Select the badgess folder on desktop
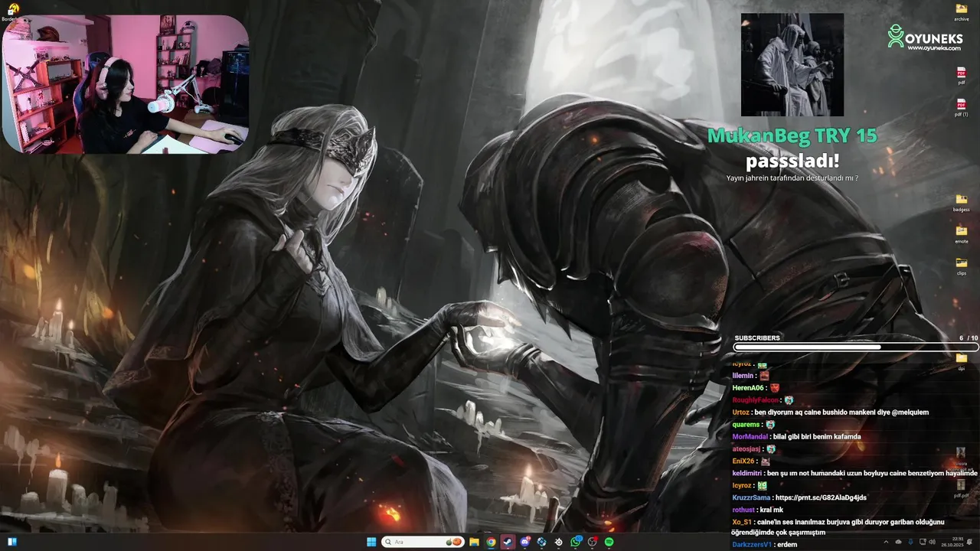 click(x=962, y=203)
